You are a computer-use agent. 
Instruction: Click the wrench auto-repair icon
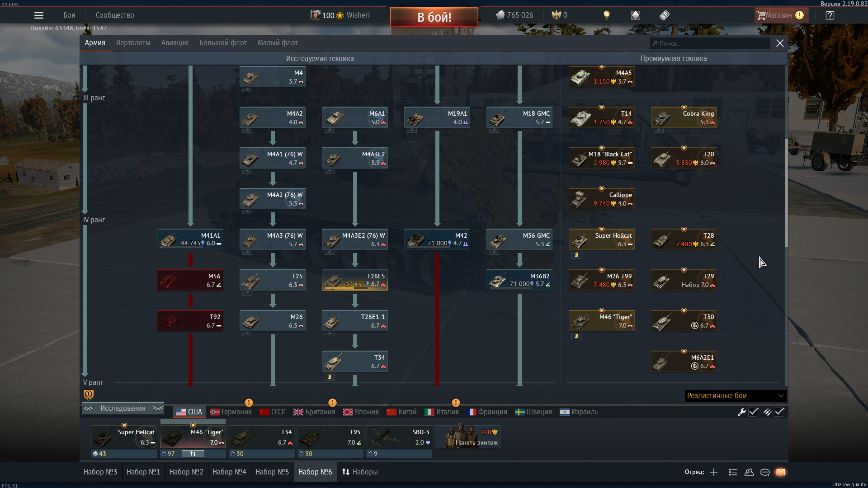[x=741, y=412]
